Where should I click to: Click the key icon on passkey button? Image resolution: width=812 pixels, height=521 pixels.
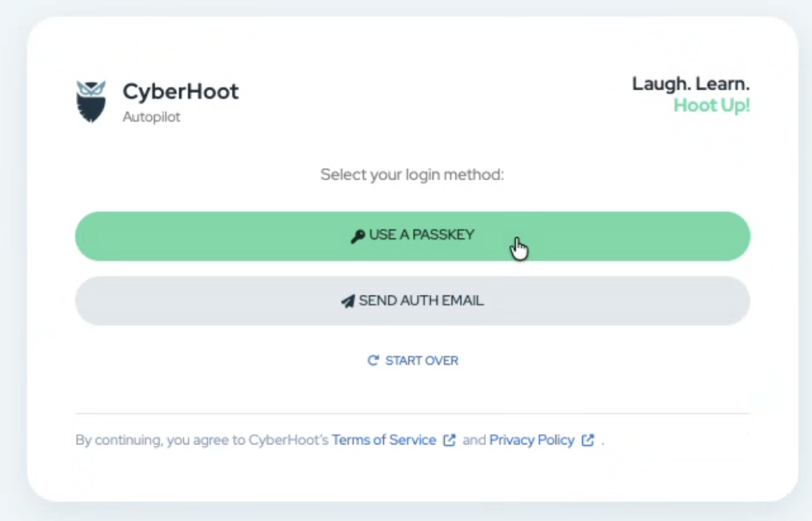[358, 236]
